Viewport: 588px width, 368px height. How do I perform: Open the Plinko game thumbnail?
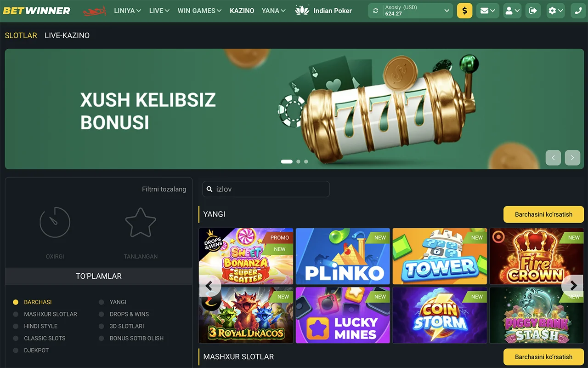343,256
